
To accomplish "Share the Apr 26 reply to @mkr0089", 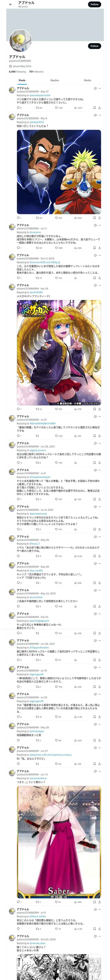I will (99, 409).
